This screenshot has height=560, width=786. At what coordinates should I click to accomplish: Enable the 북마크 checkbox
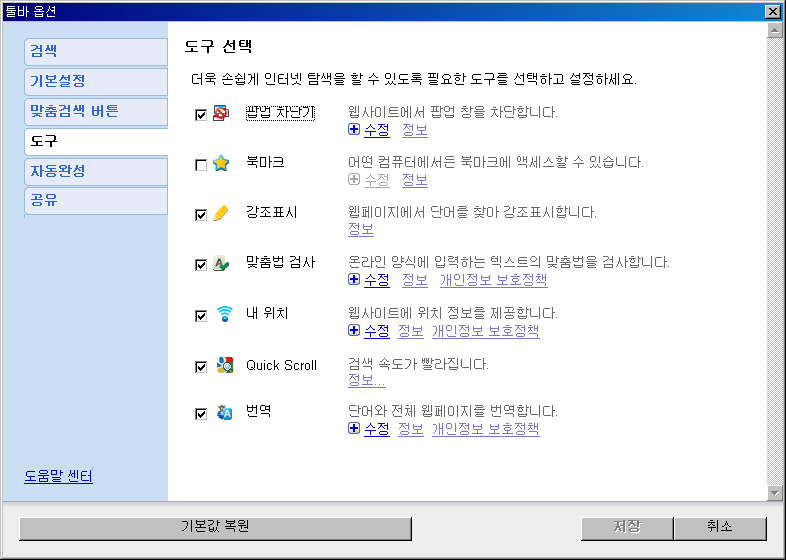point(201,165)
